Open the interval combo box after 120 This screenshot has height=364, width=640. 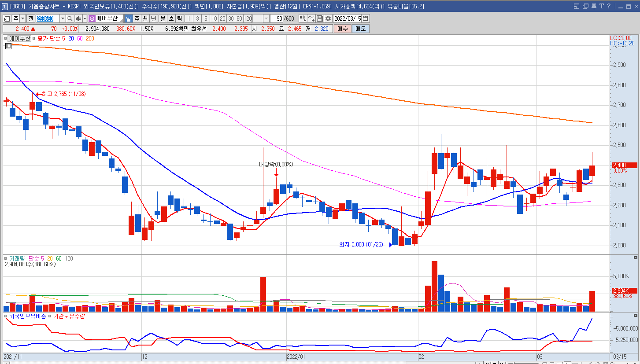(x=261, y=18)
